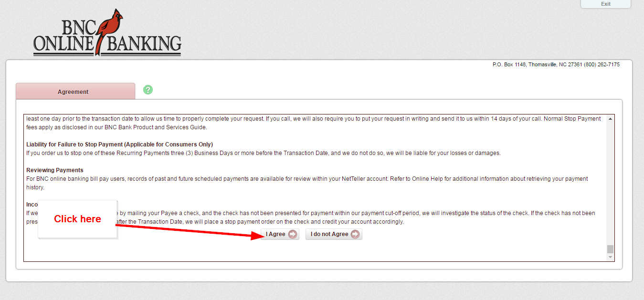Accept terms with the I Agree button

pos(280,234)
